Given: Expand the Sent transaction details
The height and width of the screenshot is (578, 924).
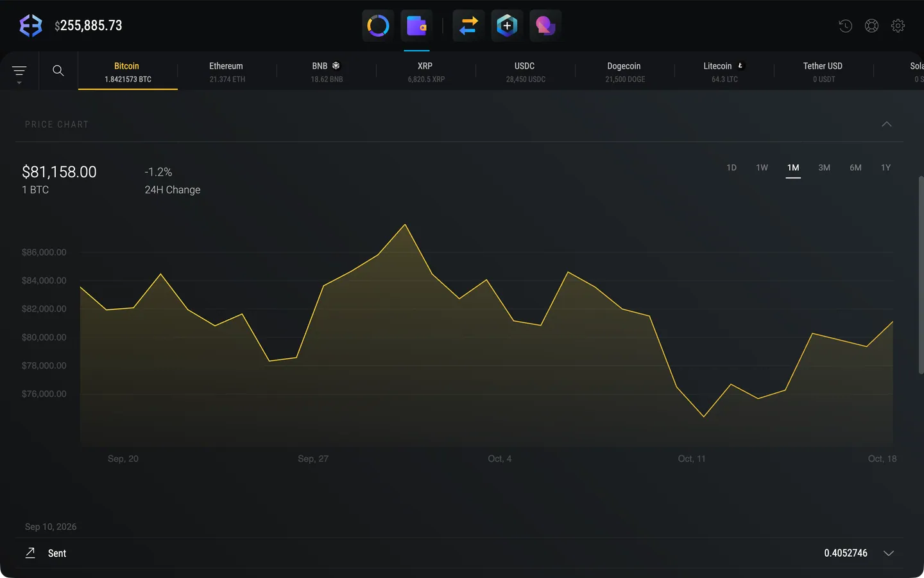Looking at the screenshot, I should (x=889, y=554).
